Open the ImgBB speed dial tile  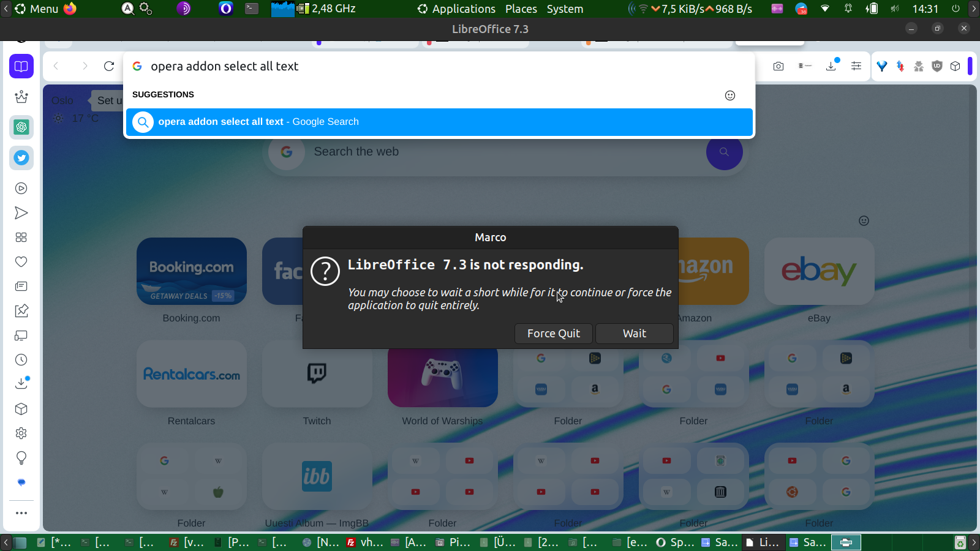tap(317, 476)
